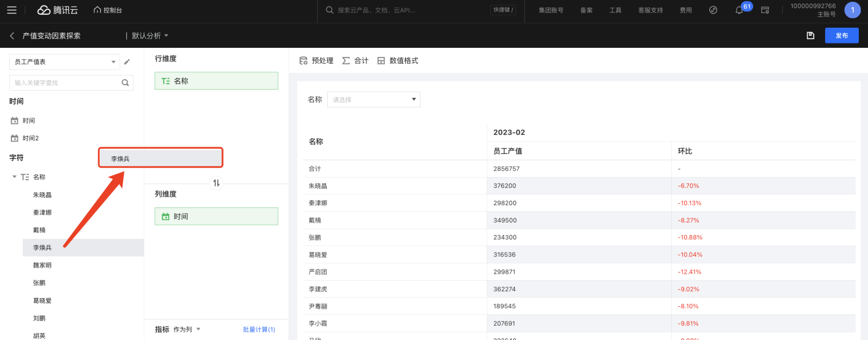Select 戴楠 in the field list
Viewport: 868px width, 340px height.
click(x=39, y=230)
